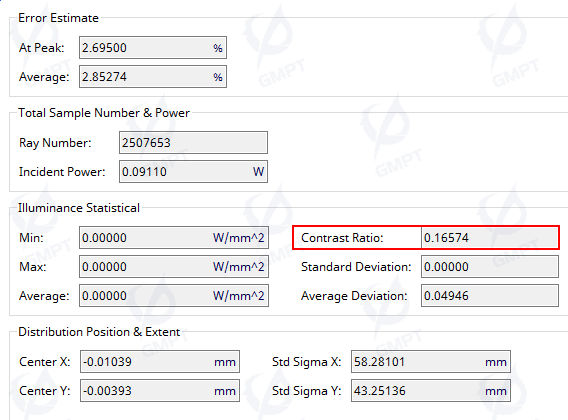Select the Center Y field

click(x=160, y=391)
